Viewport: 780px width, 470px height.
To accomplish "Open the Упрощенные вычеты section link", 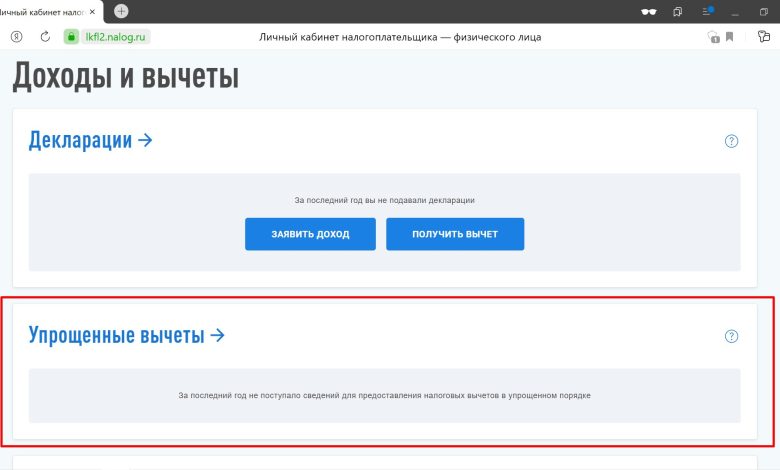I will (126, 336).
